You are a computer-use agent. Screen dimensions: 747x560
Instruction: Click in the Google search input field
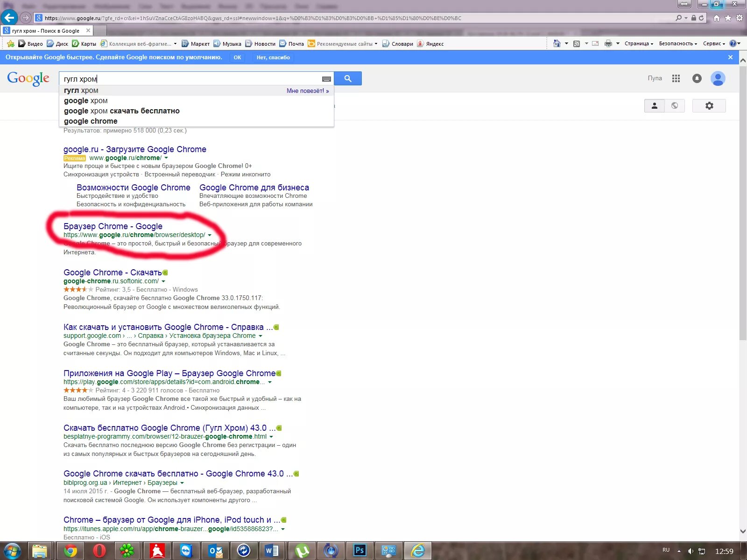[196, 78]
